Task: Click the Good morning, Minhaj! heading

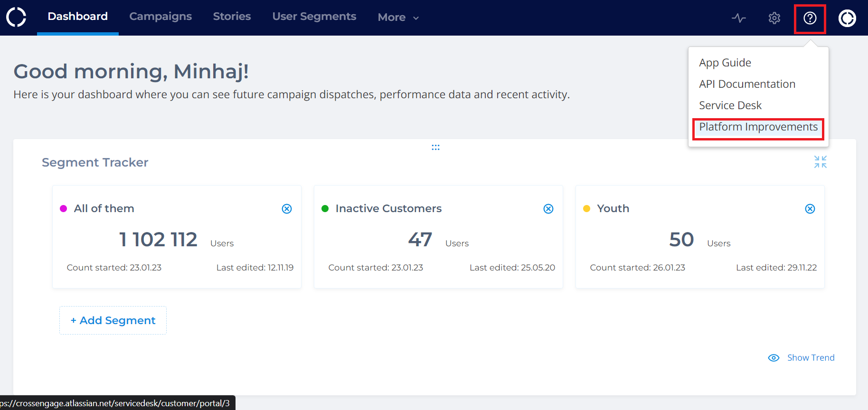Action: 131,72
